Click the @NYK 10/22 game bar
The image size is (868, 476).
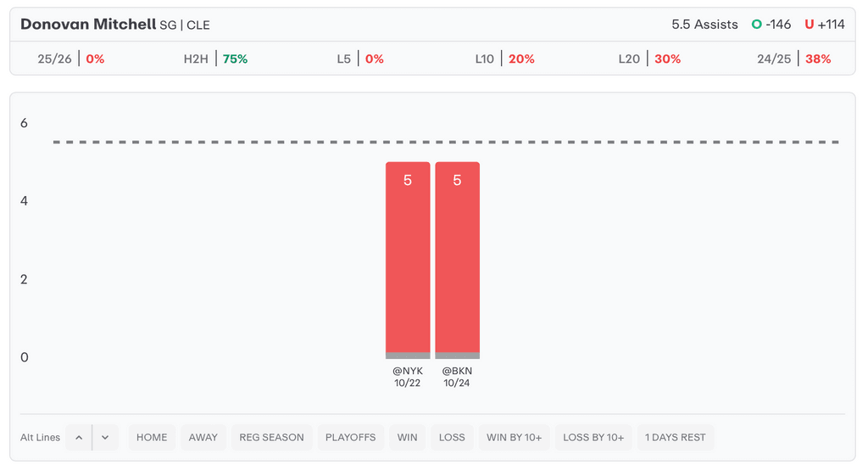click(408, 259)
